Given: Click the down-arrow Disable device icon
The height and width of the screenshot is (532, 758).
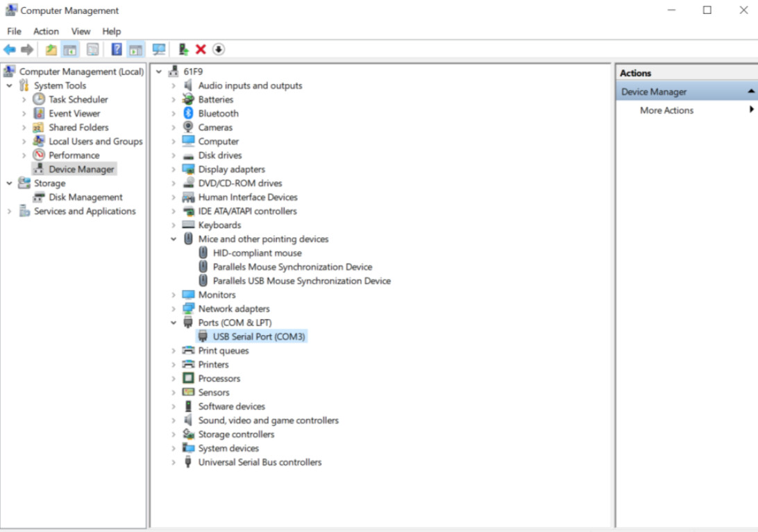Looking at the screenshot, I should [219, 49].
